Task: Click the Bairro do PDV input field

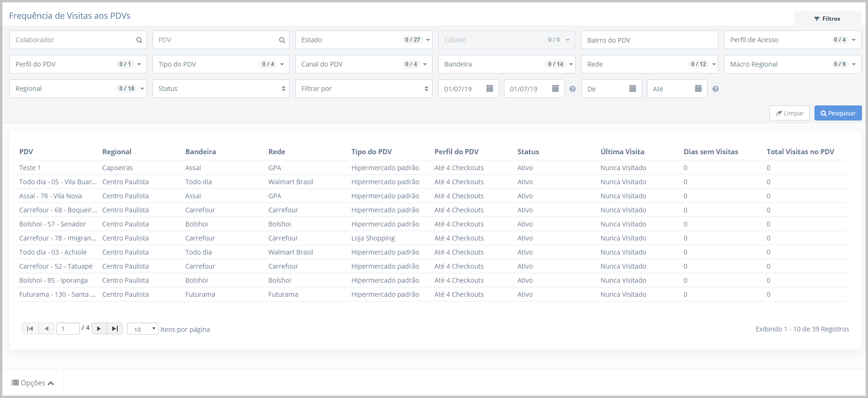Action: [x=649, y=40]
